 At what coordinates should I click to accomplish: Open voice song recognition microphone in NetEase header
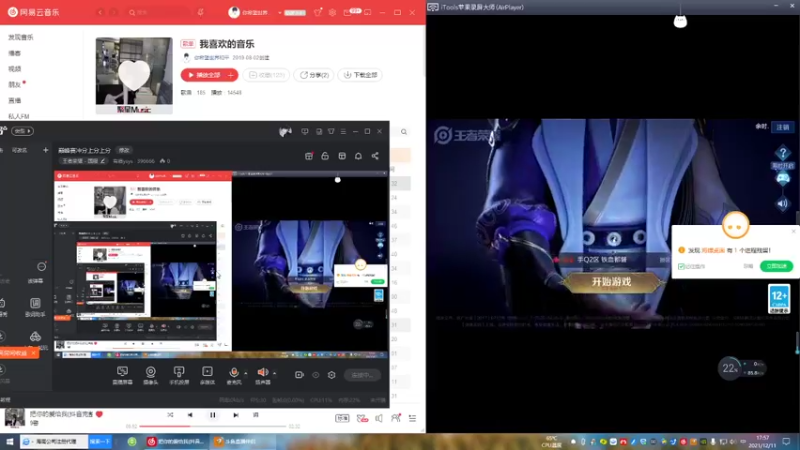(x=201, y=12)
